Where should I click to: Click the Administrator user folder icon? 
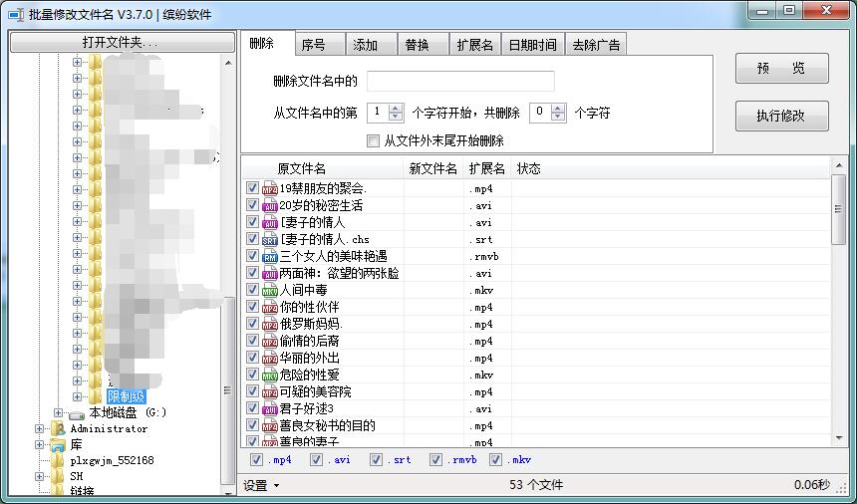coord(59,429)
